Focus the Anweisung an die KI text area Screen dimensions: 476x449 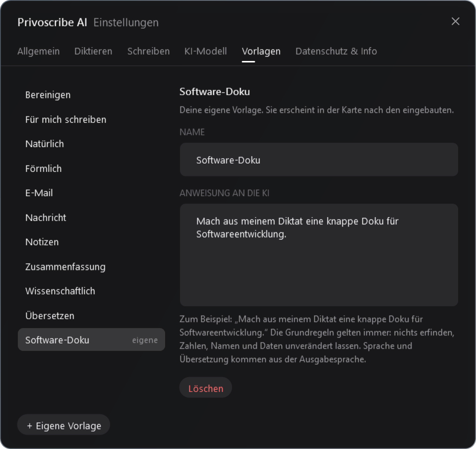pos(319,255)
